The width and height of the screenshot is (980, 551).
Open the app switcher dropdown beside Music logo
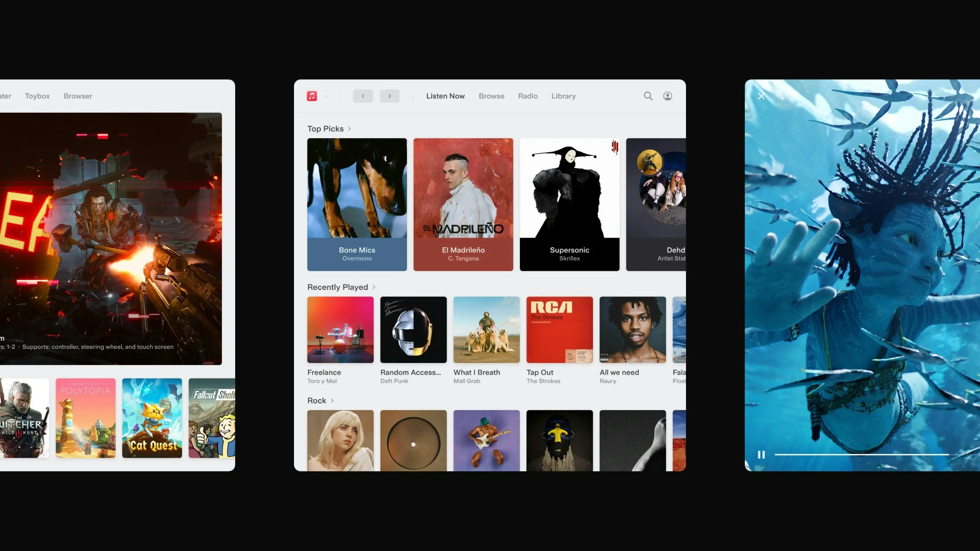tap(326, 96)
